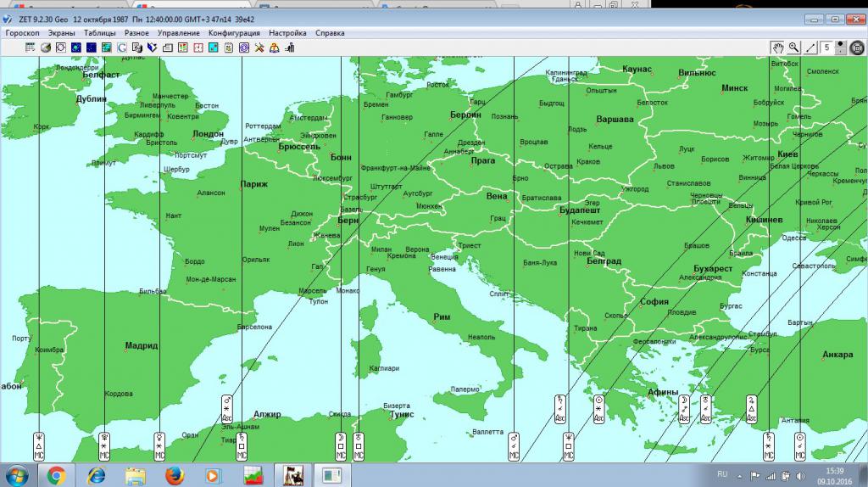Open the Справка menu
868x487 pixels.
[x=330, y=33]
